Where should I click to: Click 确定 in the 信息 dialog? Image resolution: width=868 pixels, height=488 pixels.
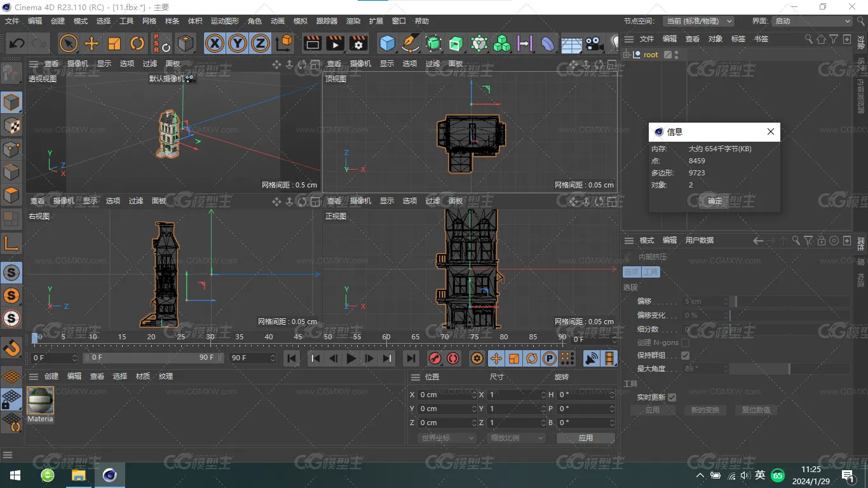[715, 201]
